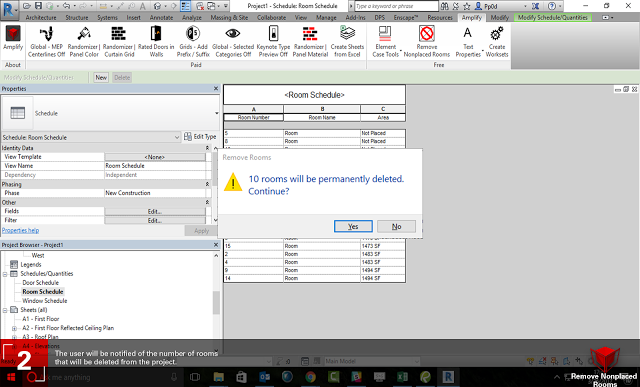Click Edit Type button in Properties
Image resolution: width=640 pixels, height=387 pixels.
click(x=200, y=137)
